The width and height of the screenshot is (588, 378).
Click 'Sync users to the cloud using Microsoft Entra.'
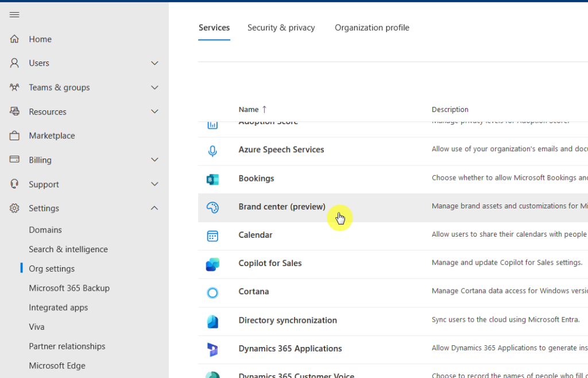pyautogui.click(x=505, y=319)
